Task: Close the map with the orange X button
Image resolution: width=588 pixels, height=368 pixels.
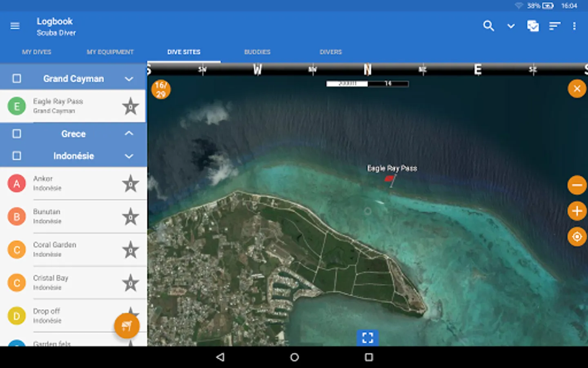Action: coord(577,88)
